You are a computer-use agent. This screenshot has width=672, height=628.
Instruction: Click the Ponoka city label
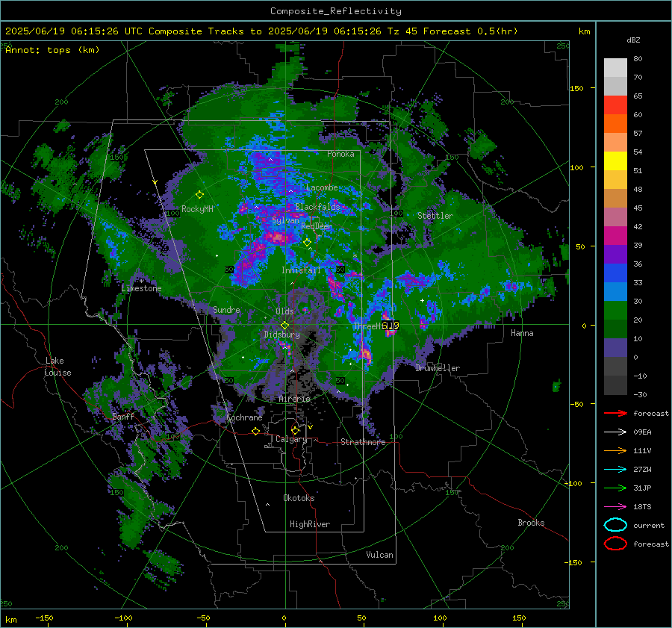(340, 154)
